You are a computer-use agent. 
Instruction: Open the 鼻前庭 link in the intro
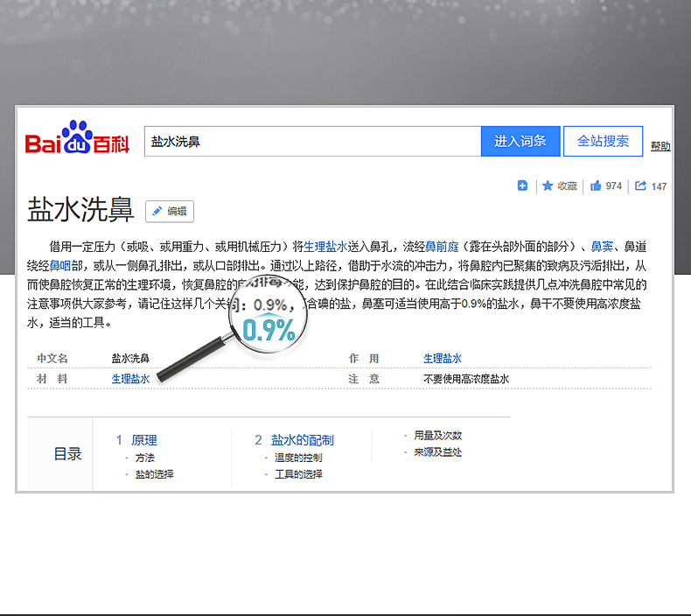[x=440, y=246]
